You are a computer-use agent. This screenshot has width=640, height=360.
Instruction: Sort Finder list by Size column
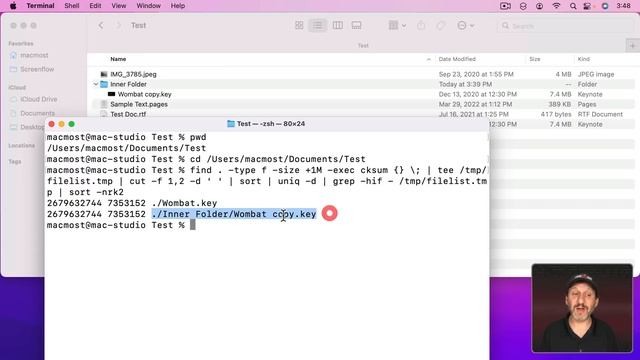point(535,59)
